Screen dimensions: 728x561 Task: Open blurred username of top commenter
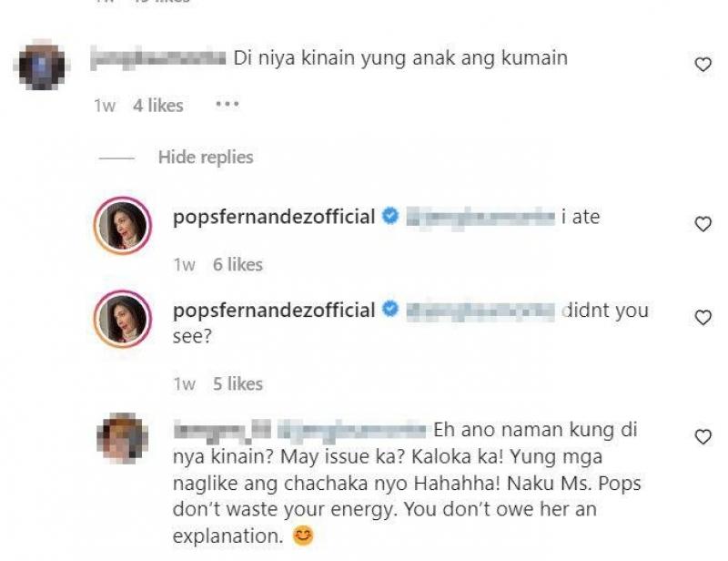(157, 58)
